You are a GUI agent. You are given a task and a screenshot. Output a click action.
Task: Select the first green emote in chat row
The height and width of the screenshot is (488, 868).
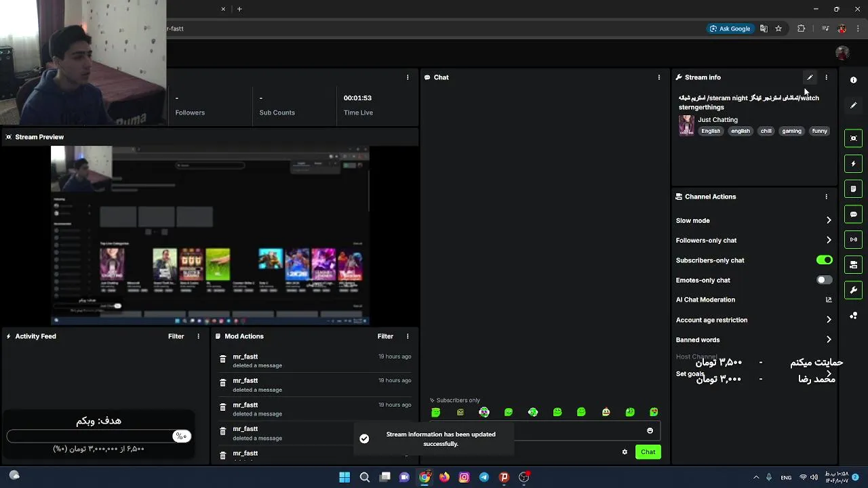[x=435, y=412]
